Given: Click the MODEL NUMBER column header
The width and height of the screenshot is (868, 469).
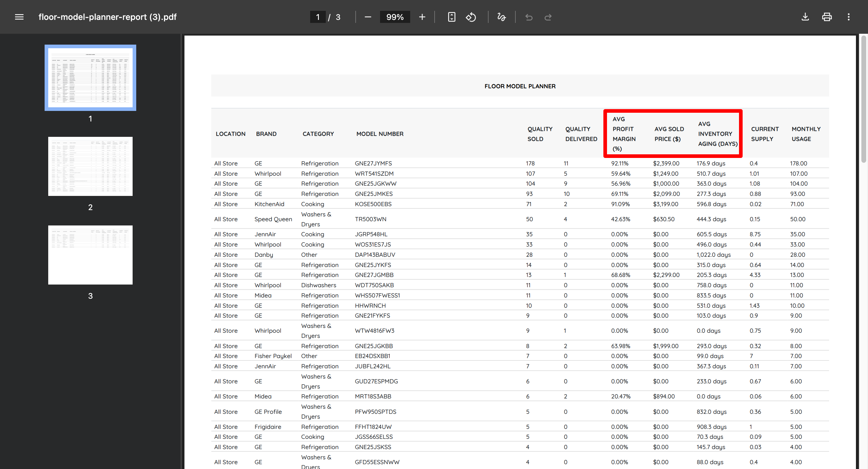Looking at the screenshot, I should (380, 134).
